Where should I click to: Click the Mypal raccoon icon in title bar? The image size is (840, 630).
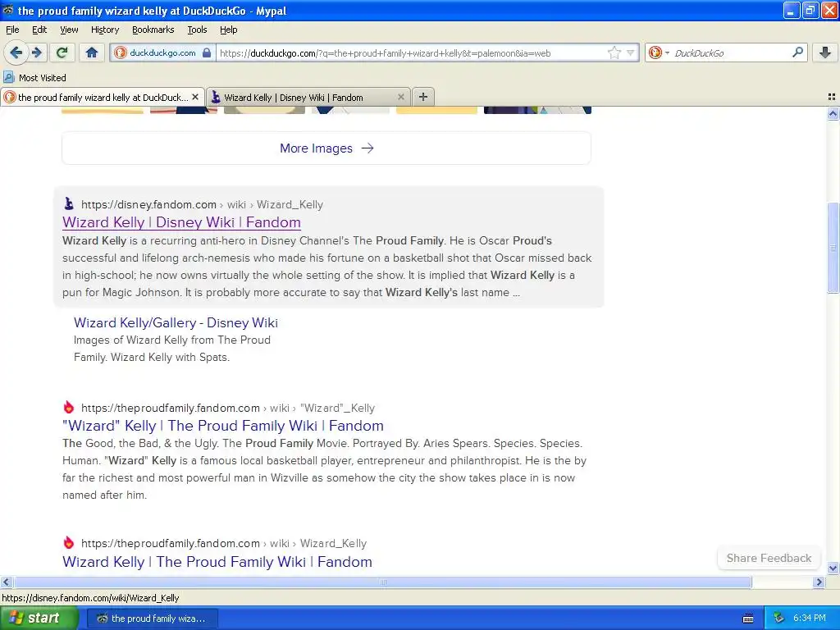pos(7,10)
